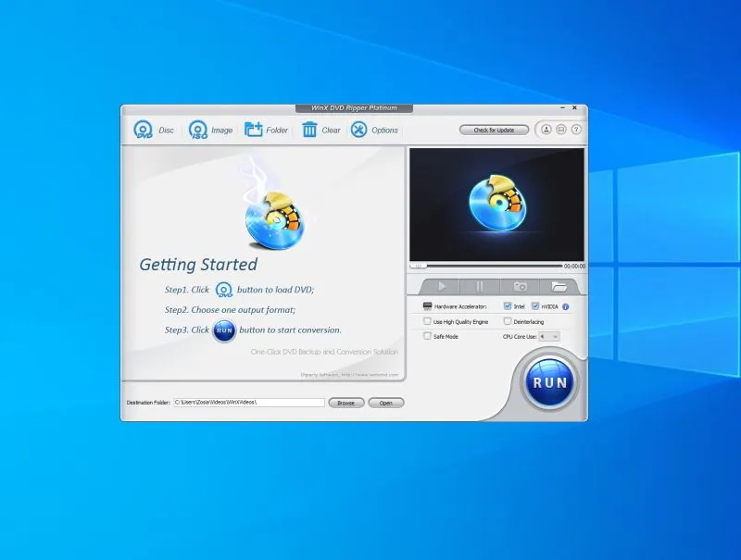Click the Browse destination button
This screenshot has width=741, height=560.
[345, 403]
